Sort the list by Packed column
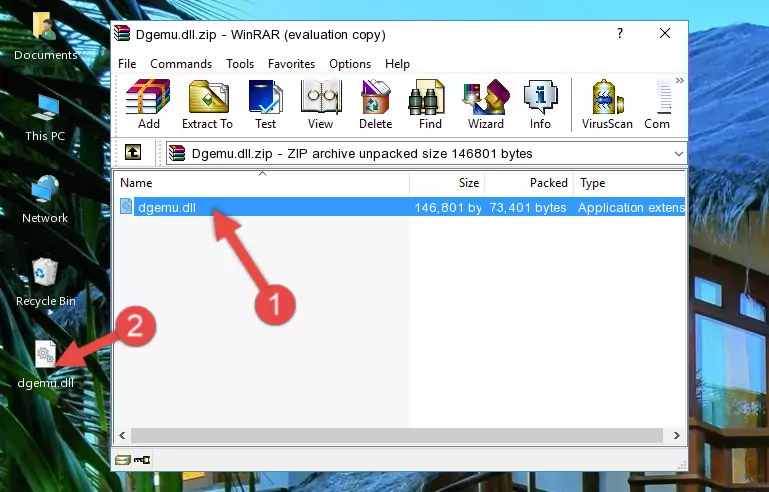The width and height of the screenshot is (769, 492). tap(529, 183)
